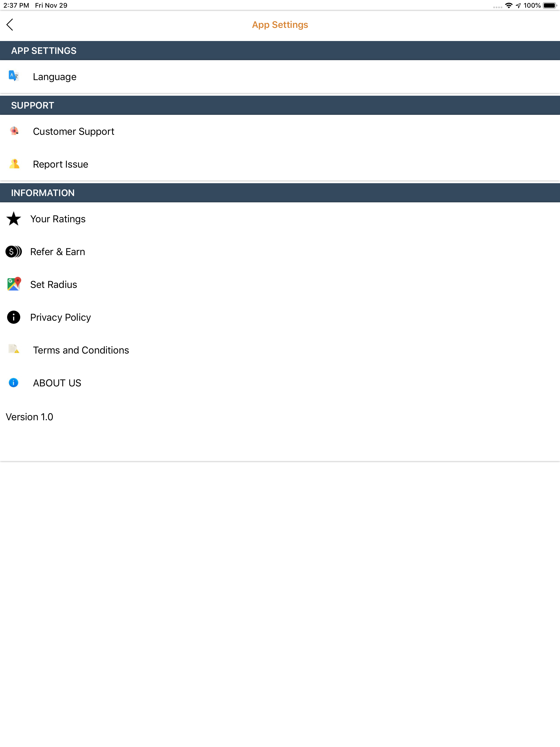Click the Your Ratings star icon

coord(13,219)
